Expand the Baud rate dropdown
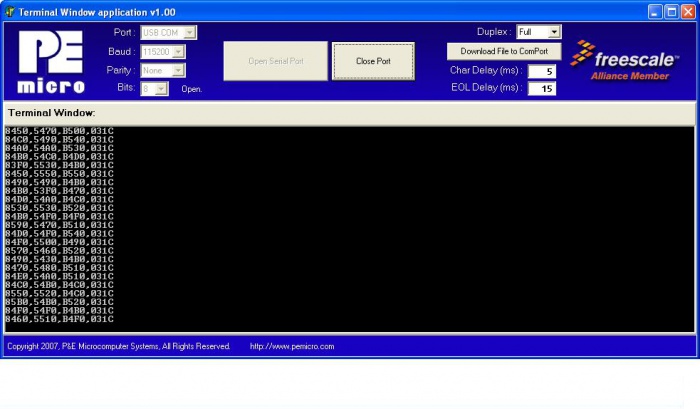This screenshot has width=700, height=409. (178, 51)
